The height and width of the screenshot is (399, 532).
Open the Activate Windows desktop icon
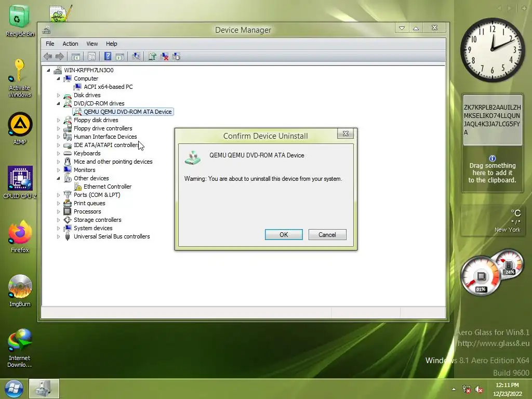click(20, 78)
